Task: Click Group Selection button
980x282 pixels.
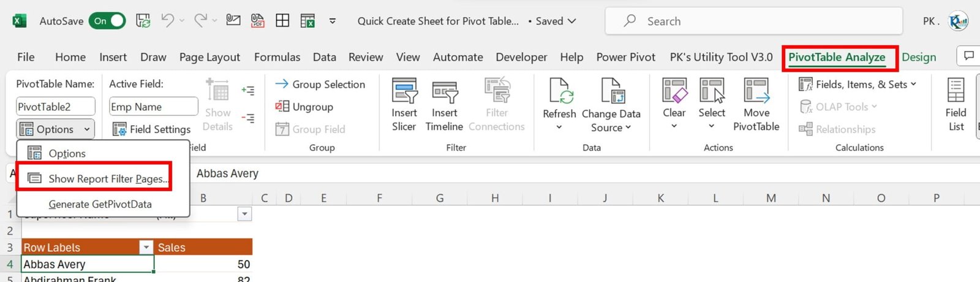Action: pos(320,85)
